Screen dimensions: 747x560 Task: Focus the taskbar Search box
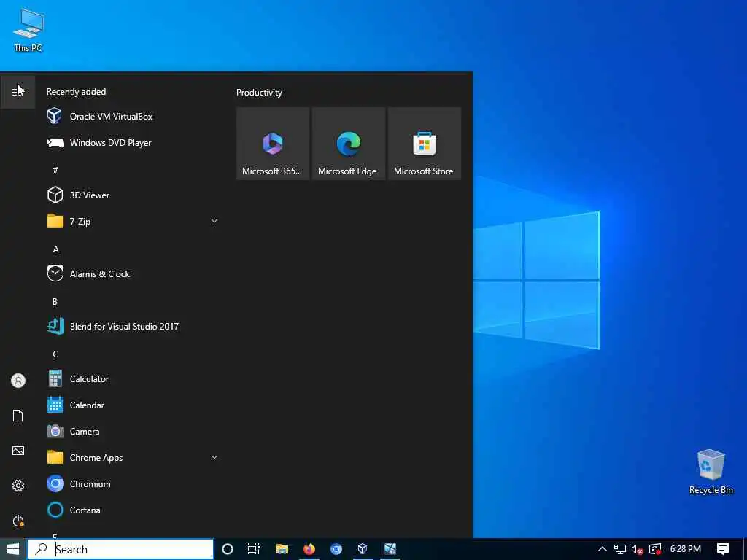[x=120, y=549]
